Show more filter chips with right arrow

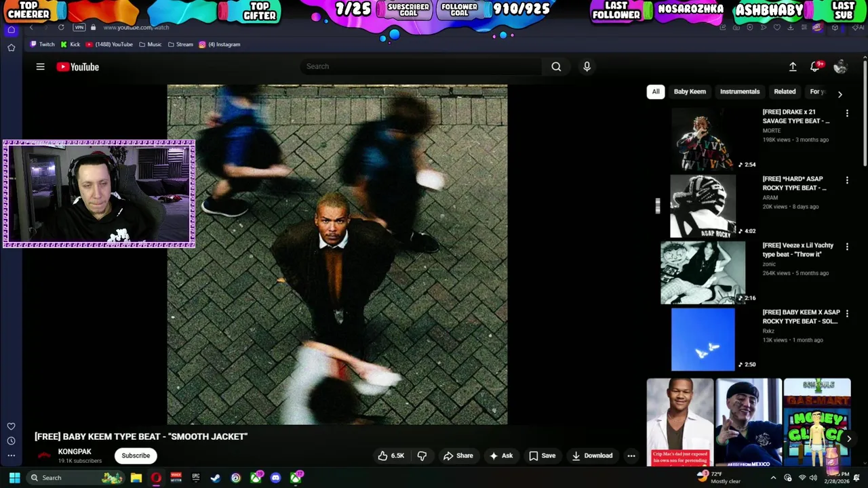tap(840, 94)
